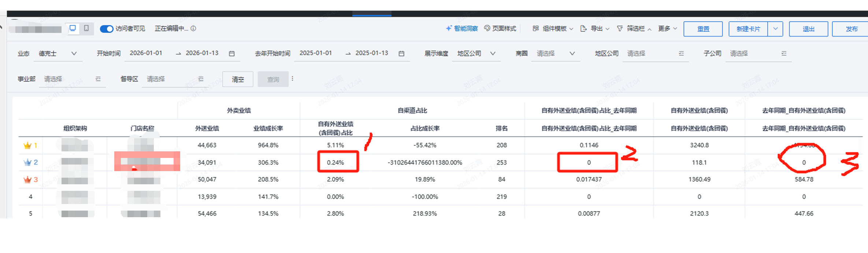Click the 218.93% cell

tap(425, 214)
